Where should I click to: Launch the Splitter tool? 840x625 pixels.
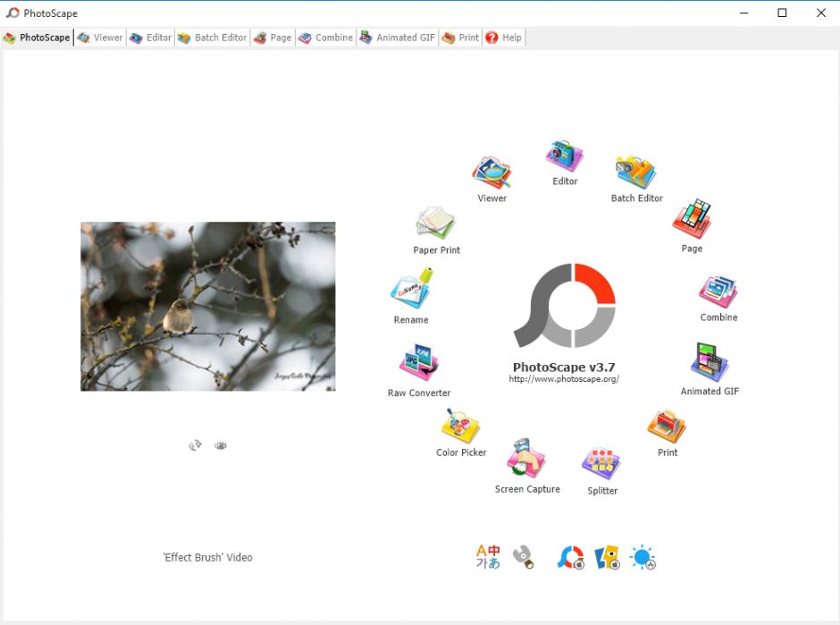(601, 463)
